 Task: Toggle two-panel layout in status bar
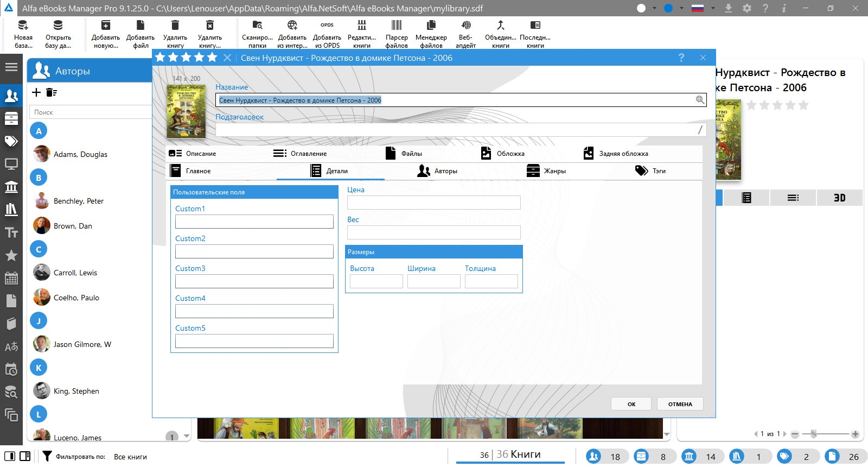point(25,456)
